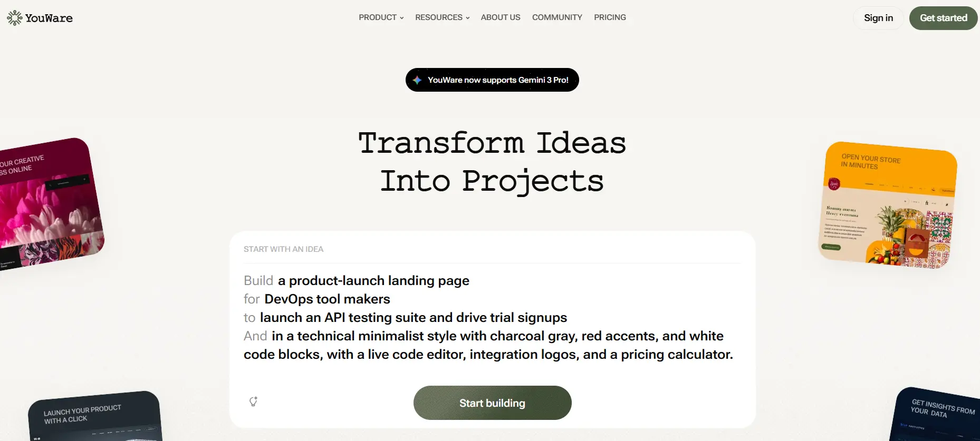
Task: Click the lightbulb idea suggestion icon
Action: [253, 401]
